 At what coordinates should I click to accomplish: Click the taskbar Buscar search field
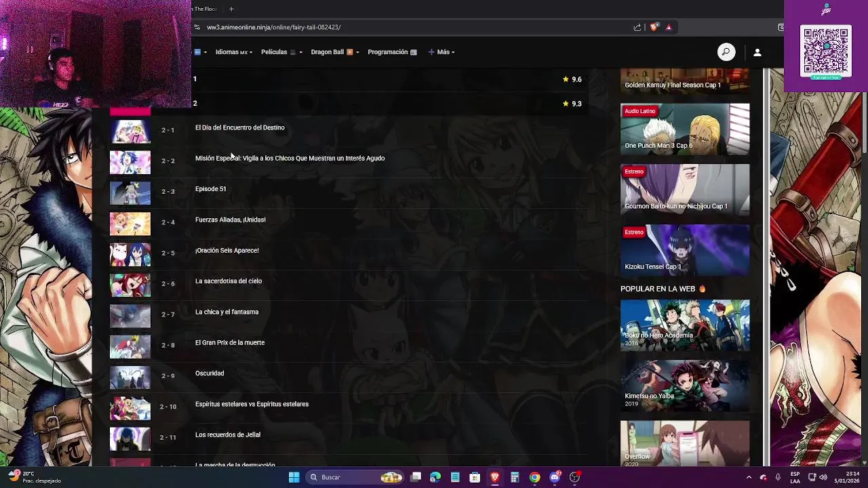(x=354, y=477)
